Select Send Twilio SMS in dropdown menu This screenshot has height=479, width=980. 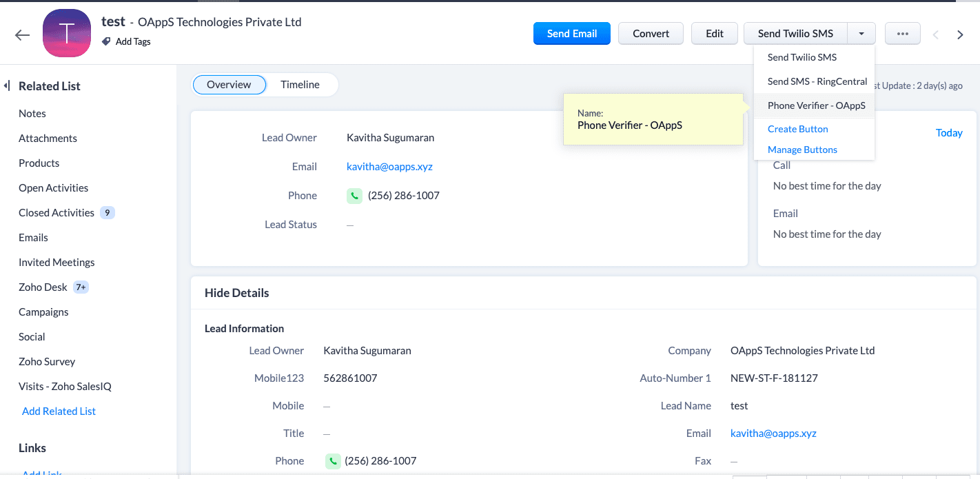pyautogui.click(x=815, y=57)
